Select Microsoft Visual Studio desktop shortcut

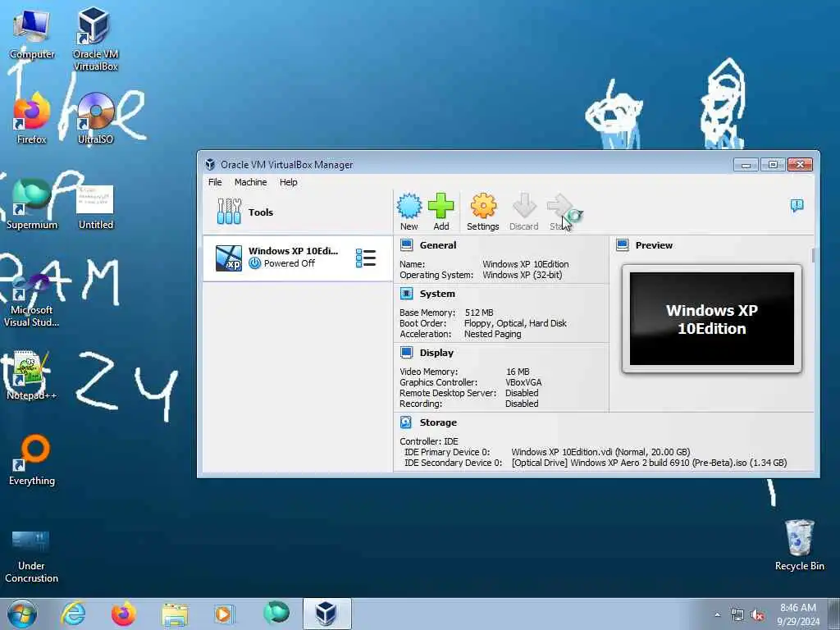coord(32,300)
